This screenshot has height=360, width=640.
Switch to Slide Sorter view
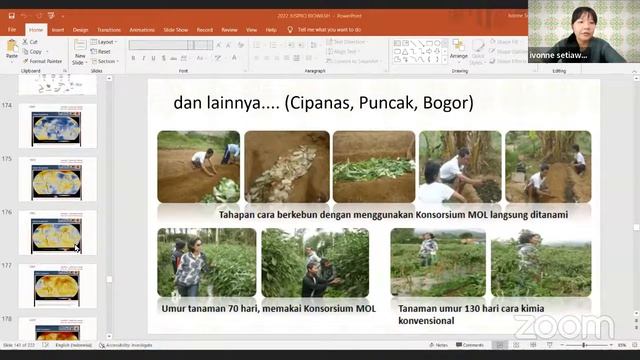point(516,345)
